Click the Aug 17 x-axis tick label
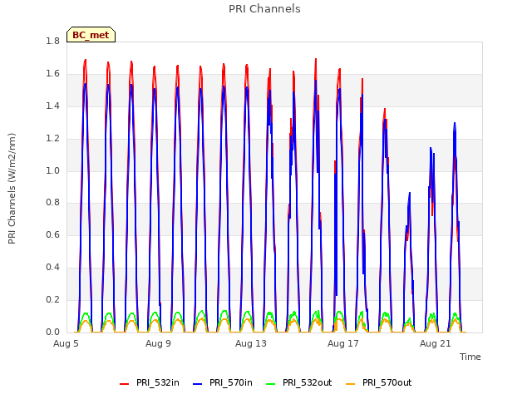 pyautogui.click(x=343, y=343)
